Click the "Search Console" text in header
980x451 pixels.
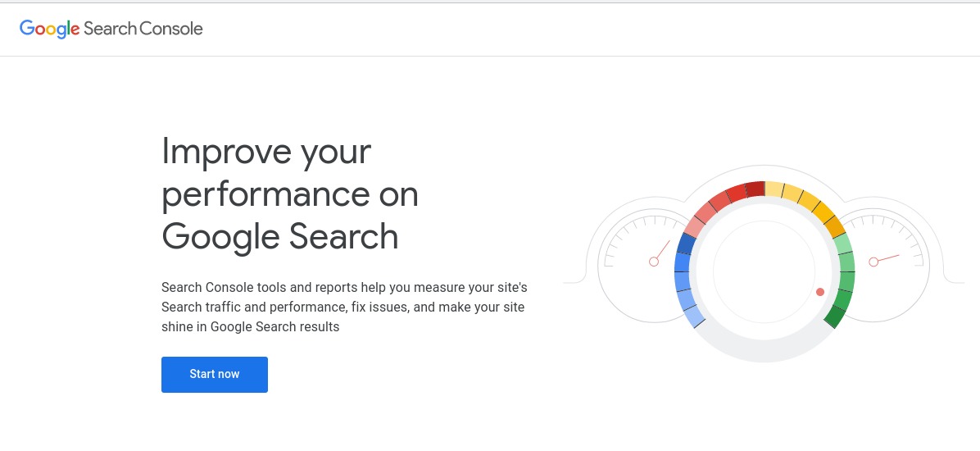(143, 29)
